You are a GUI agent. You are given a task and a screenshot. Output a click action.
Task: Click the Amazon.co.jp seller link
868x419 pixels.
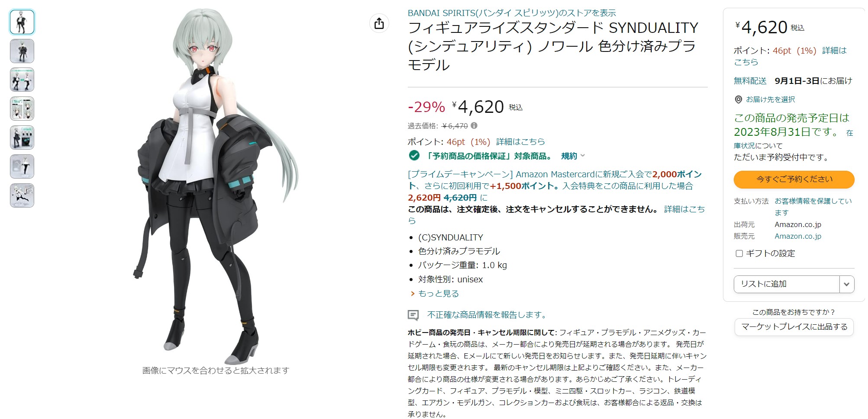(x=797, y=236)
